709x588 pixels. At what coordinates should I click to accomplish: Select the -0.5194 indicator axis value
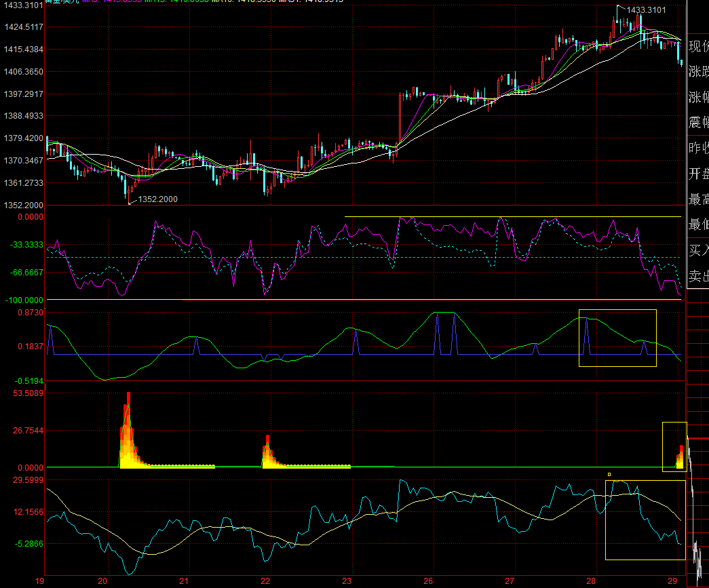(29, 381)
